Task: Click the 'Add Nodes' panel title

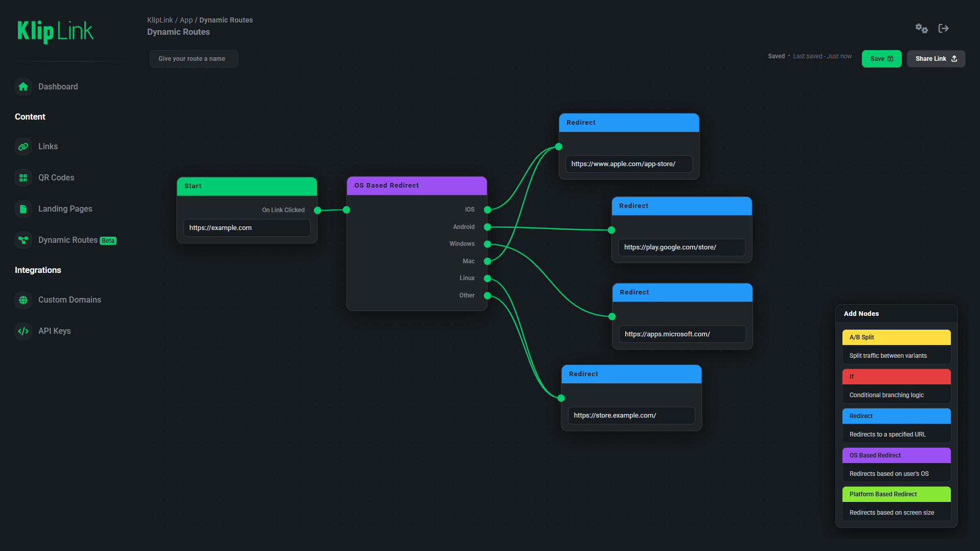Action: tap(861, 314)
